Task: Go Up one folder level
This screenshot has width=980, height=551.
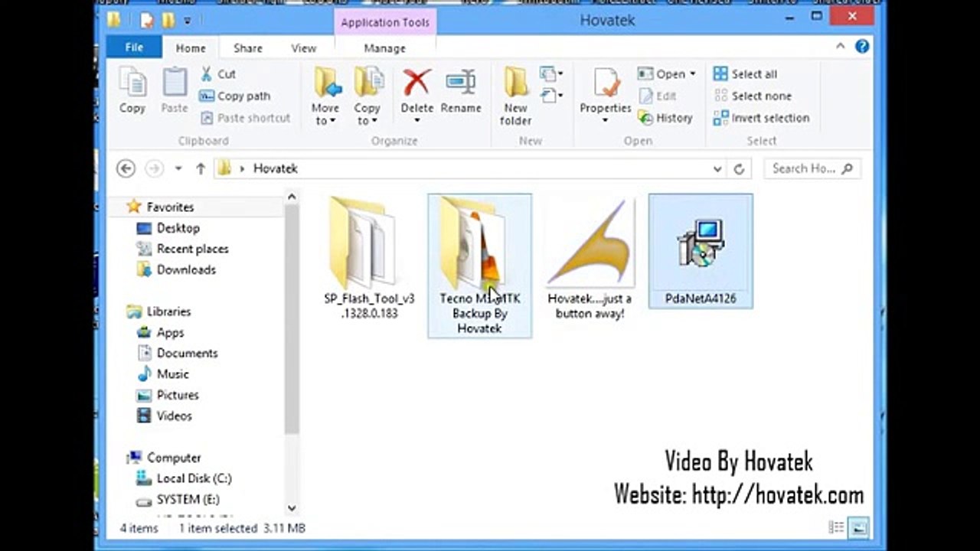Action: 201,168
